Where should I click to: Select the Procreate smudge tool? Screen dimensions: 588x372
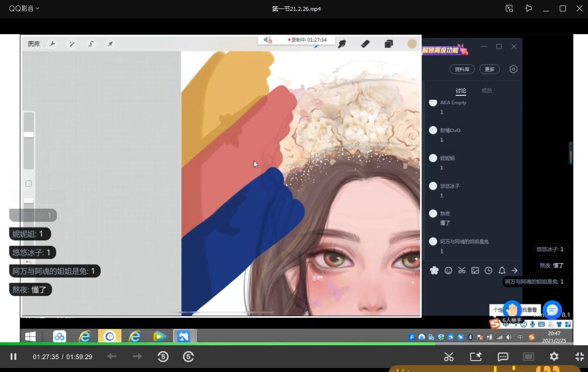(342, 44)
